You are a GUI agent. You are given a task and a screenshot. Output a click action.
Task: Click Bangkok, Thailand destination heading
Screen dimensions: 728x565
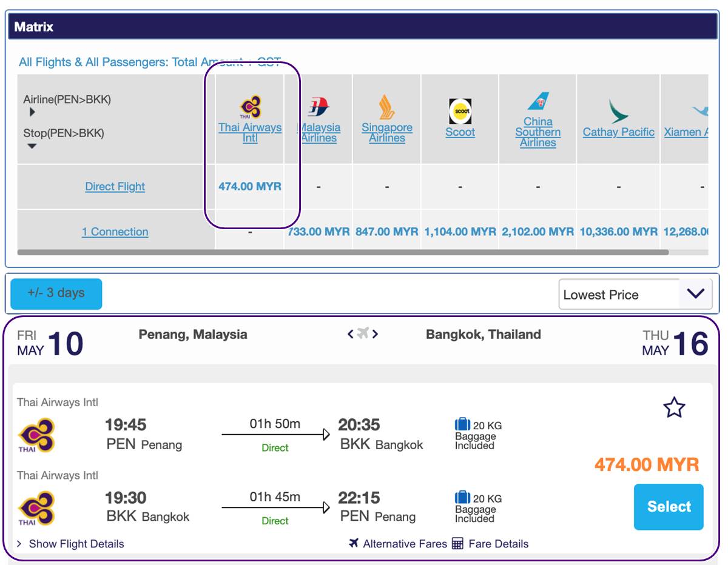[484, 334]
